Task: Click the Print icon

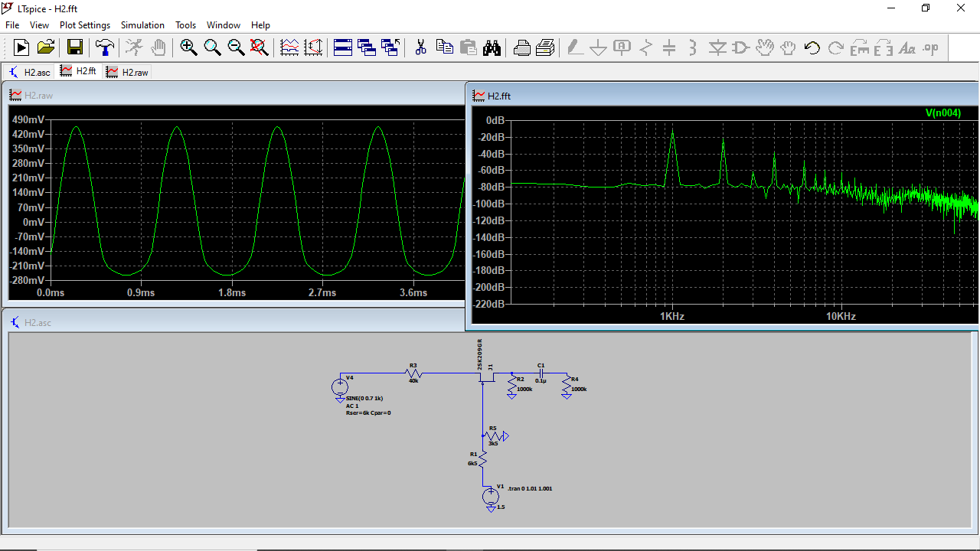Action: 545,47
